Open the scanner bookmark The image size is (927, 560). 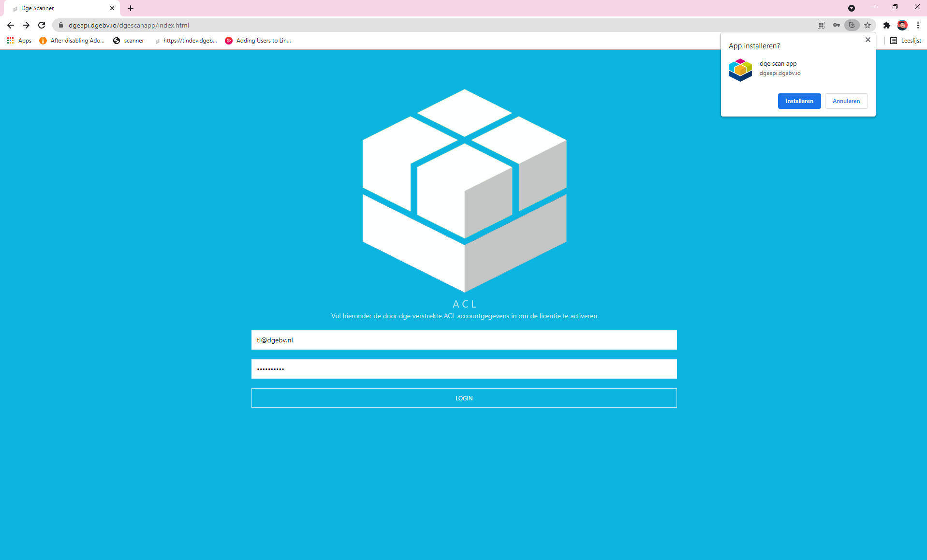pyautogui.click(x=129, y=41)
